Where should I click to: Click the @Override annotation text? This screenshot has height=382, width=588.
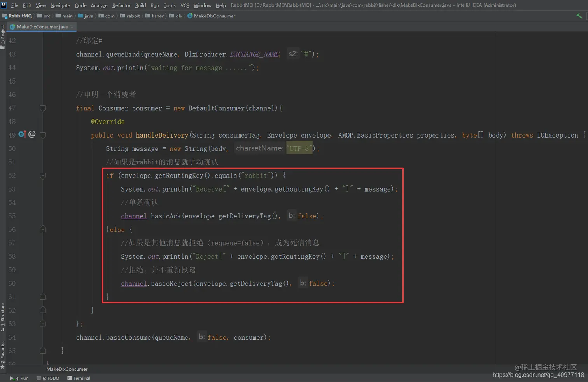pos(108,122)
